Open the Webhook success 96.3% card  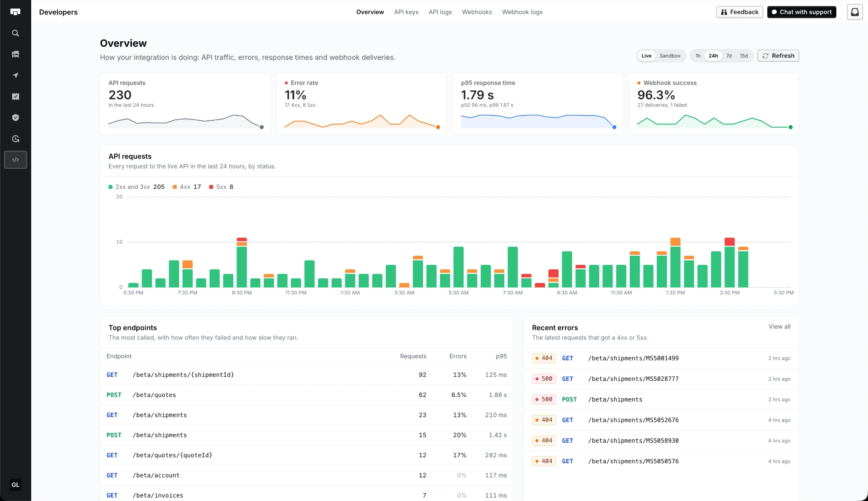(714, 104)
